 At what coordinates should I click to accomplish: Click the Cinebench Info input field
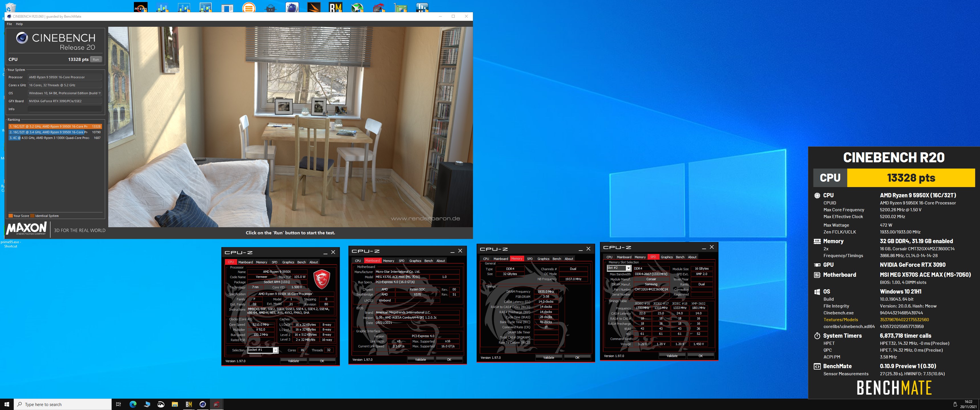pos(65,109)
